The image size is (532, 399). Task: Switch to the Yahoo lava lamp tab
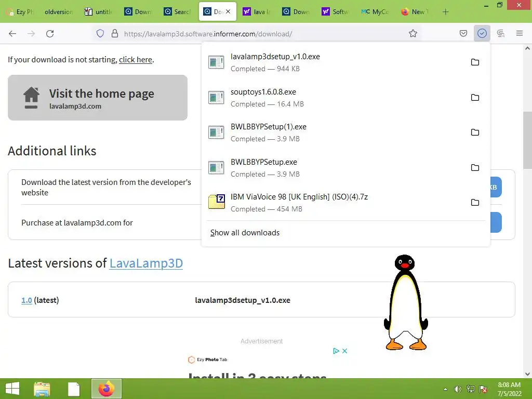click(257, 12)
